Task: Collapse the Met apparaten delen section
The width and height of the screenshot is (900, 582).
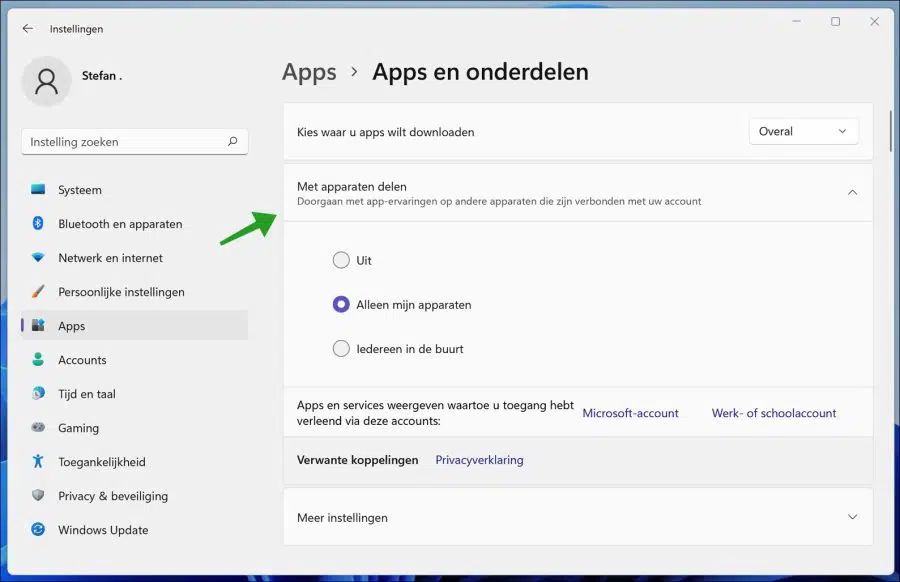Action: [852, 192]
